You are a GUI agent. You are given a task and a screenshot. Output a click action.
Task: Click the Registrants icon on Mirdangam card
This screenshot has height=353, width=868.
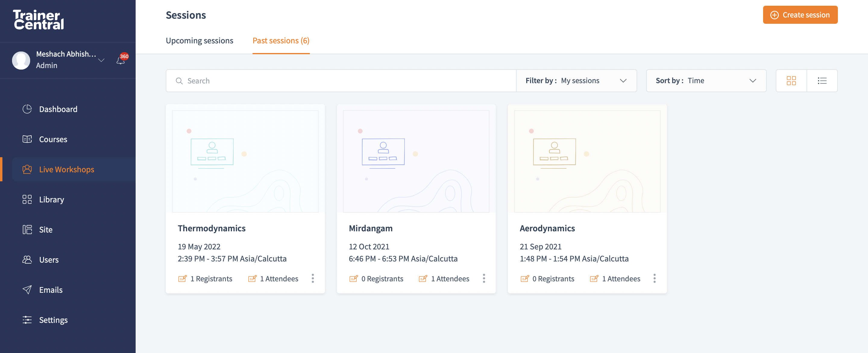pyautogui.click(x=354, y=279)
